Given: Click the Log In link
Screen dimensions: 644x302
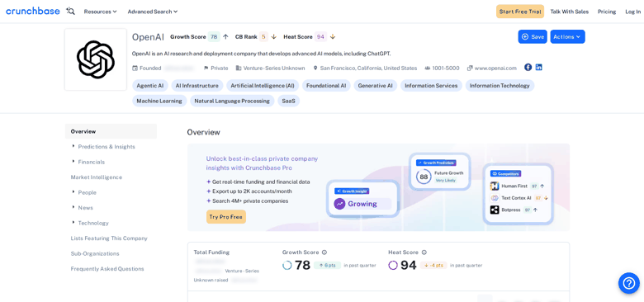Looking at the screenshot, I should point(633,12).
